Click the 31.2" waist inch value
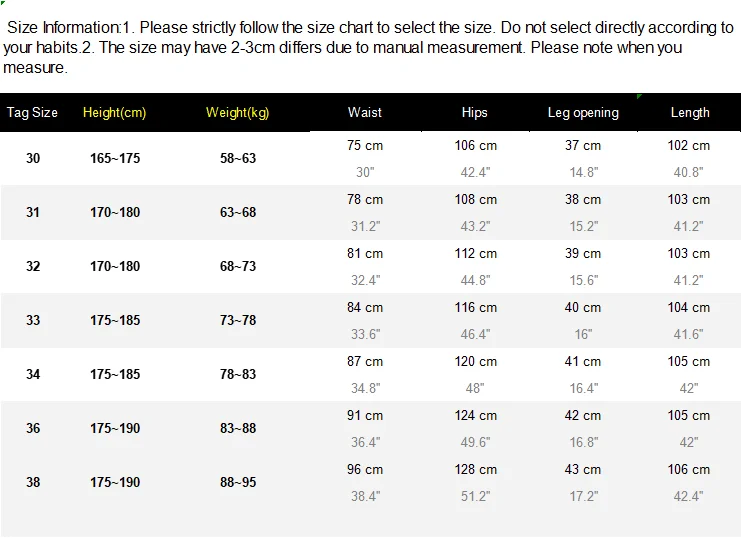Screen dimensions: 741x538 point(365,226)
